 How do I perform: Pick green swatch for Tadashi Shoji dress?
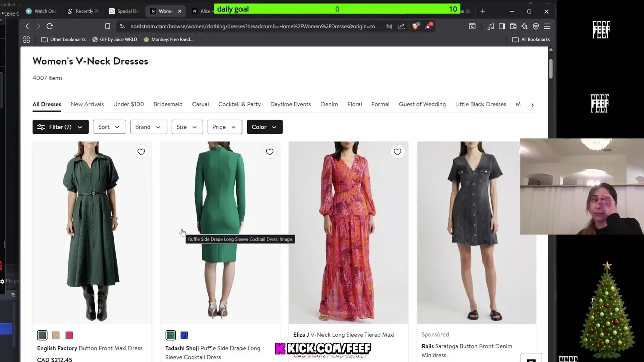point(171,335)
